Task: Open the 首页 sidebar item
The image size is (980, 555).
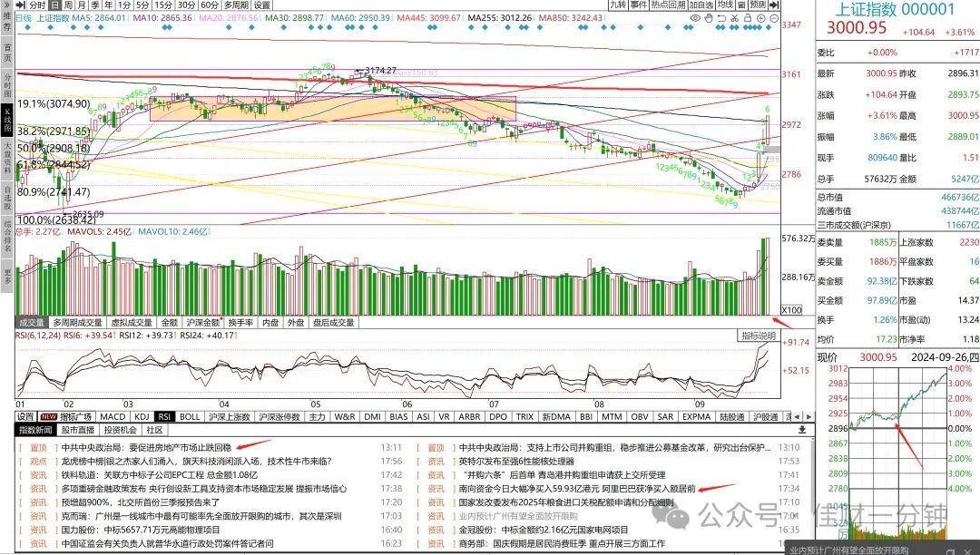Action: point(7,53)
